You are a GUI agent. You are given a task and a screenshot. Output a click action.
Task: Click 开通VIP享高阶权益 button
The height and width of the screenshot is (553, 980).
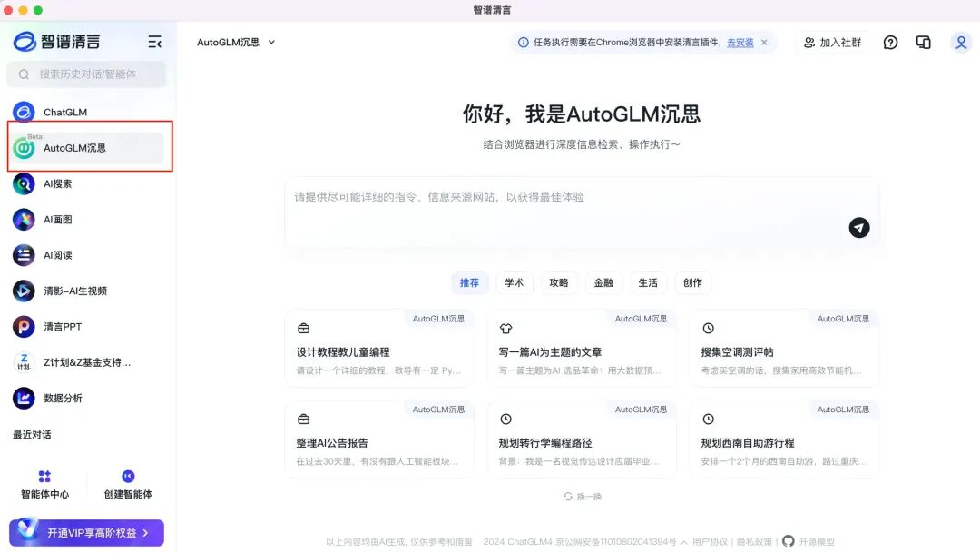coord(87,533)
